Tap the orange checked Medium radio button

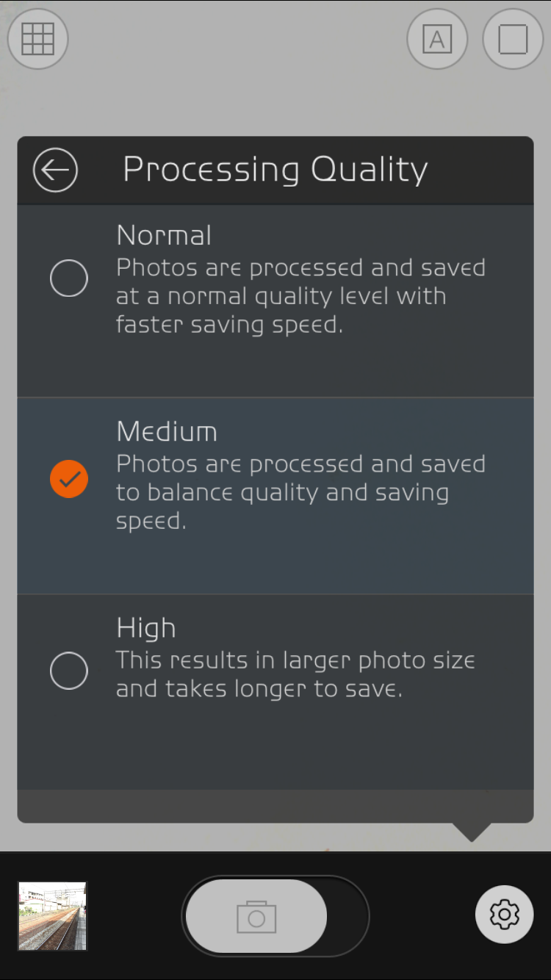69,479
